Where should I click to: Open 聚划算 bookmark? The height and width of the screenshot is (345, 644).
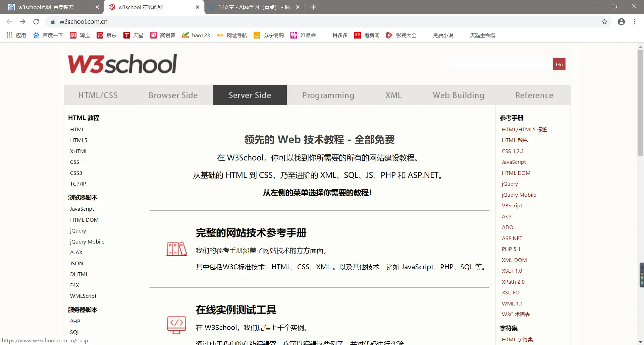(x=163, y=35)
